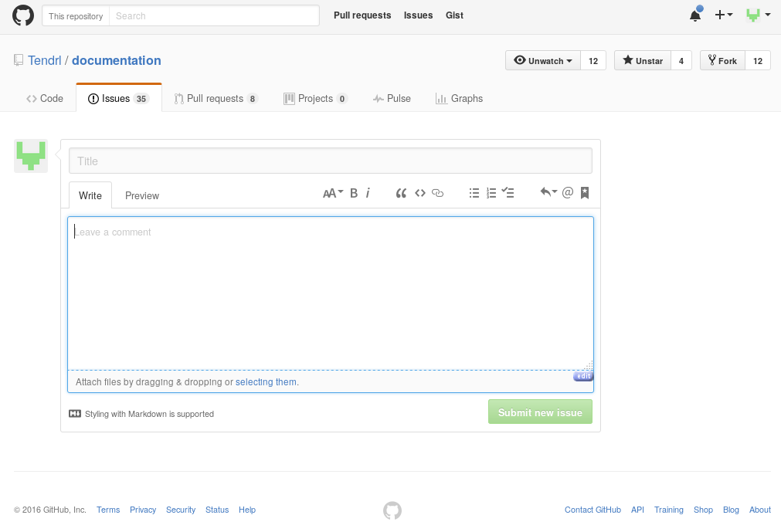Click the GitHub octocat logo in header
The image size is (781, 532).
coord(23,15)
